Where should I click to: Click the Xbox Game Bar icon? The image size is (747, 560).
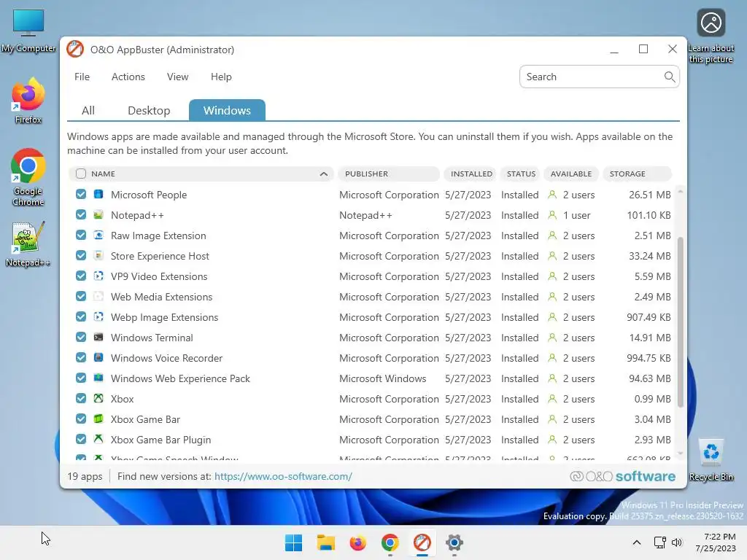point(98,419)
